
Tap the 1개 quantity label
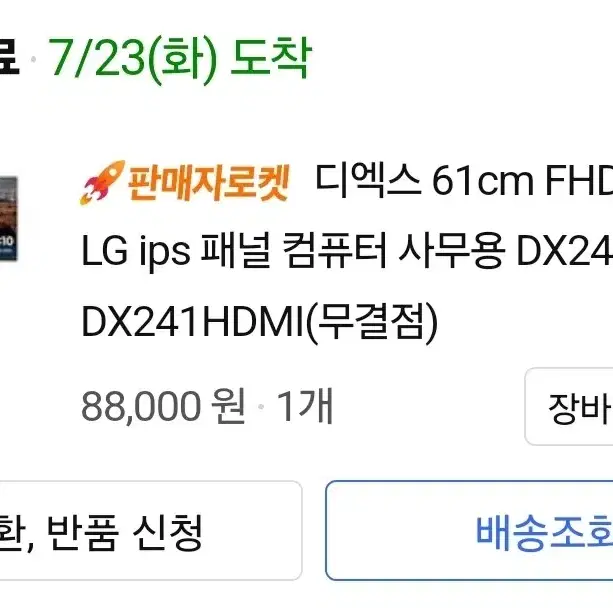pos(305,406)
